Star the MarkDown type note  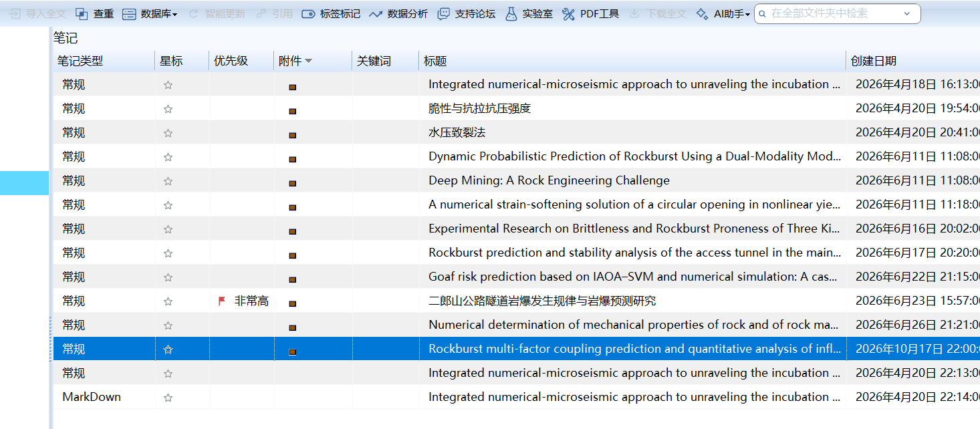coord(168,398)
